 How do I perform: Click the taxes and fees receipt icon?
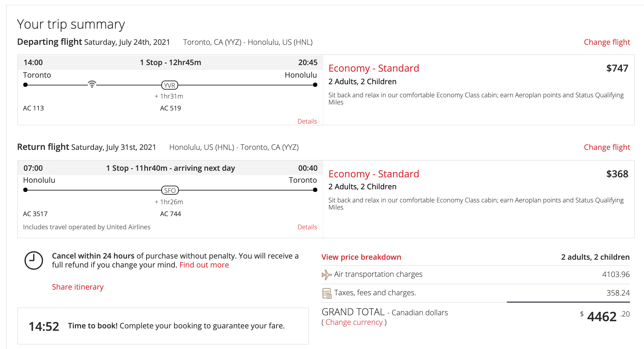[x=327, y=293]
